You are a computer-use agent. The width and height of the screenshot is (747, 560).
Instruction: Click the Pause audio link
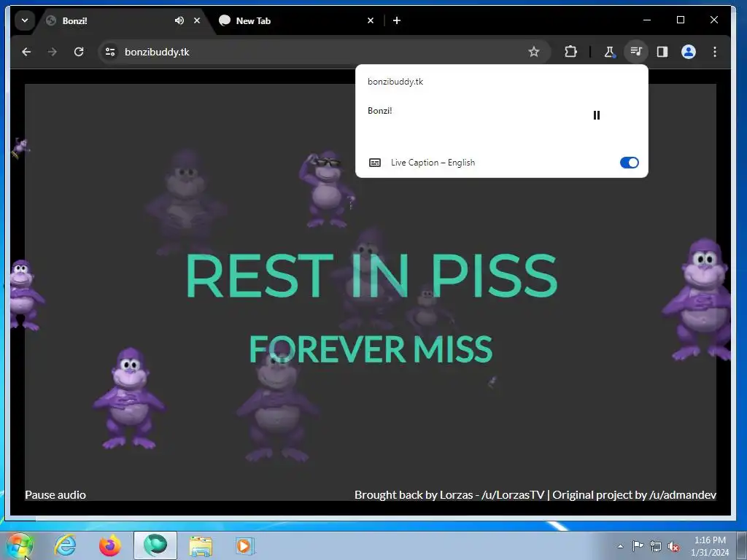(55, 495)
